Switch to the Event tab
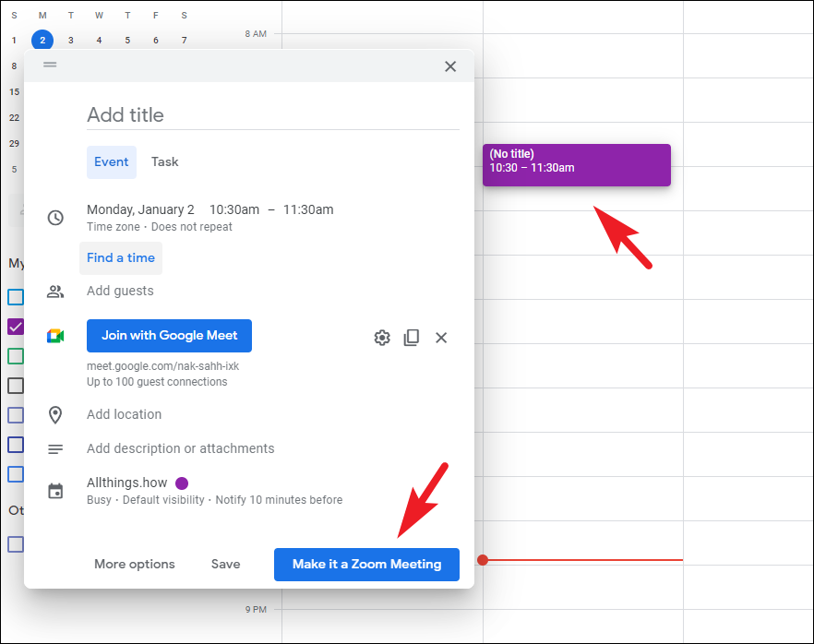 coord(111,161)
